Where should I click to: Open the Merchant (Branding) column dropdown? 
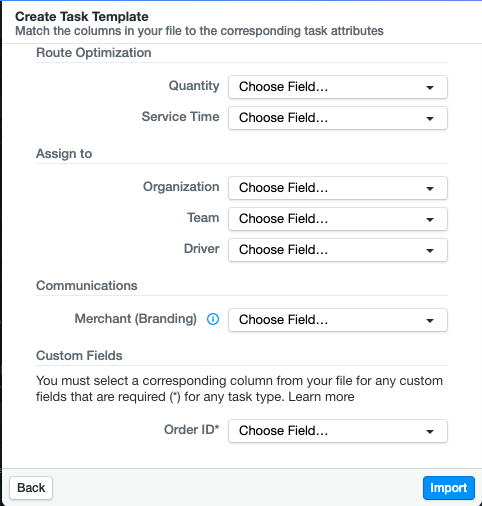coord(338,320)
